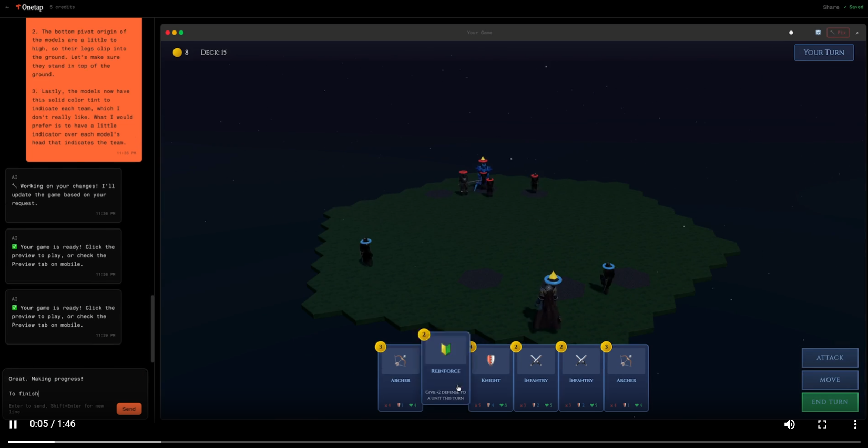This screenshot has height=448, width=868.
Task: Click the cost 3 coin on rightmost Archer
Action: 606,347
